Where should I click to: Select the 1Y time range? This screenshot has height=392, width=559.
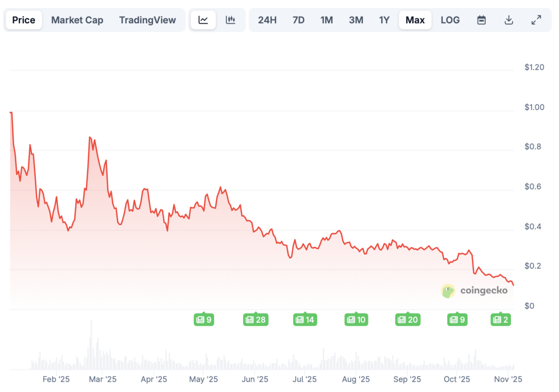(x=384, y=20)
